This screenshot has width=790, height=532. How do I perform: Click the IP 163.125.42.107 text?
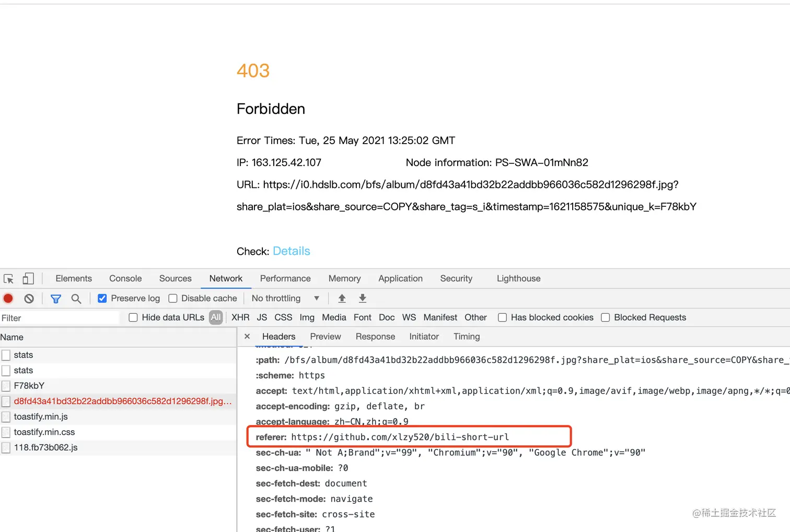(279, 162)
